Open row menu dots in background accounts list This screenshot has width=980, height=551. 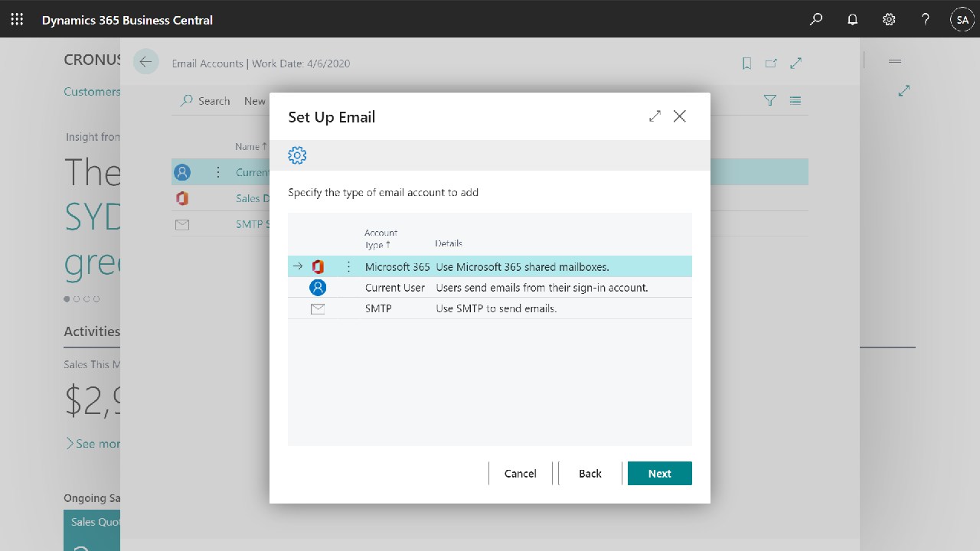218,172
